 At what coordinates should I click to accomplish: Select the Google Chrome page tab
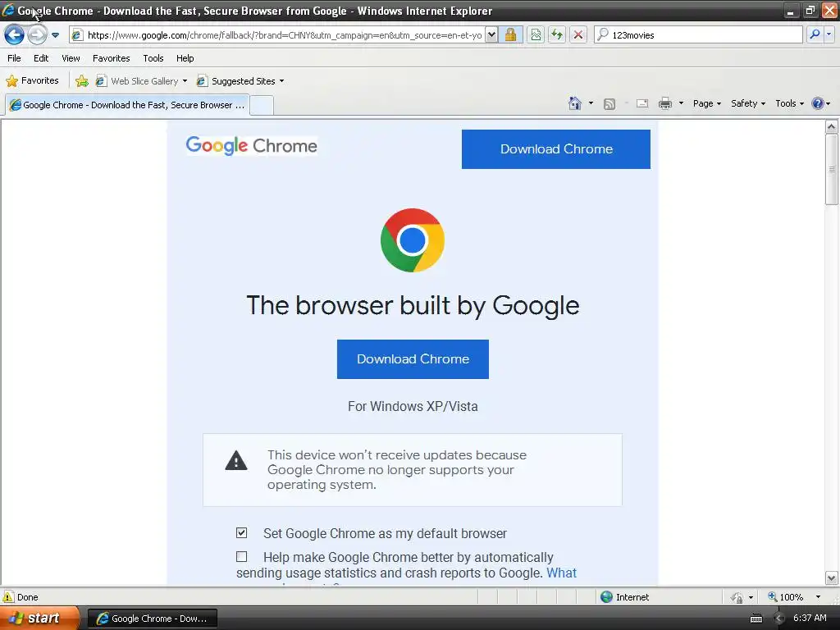[127, 105]
